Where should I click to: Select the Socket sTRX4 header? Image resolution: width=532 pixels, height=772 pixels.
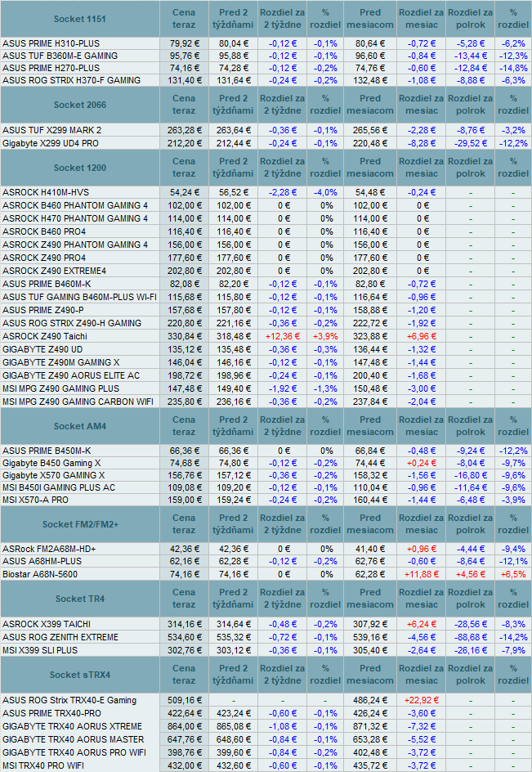click(80, 675)
